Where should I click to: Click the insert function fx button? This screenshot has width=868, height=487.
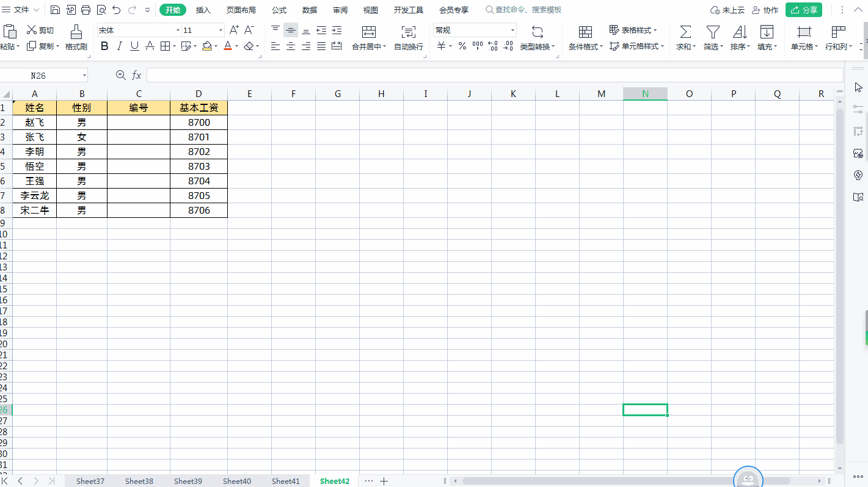[x=137, y=75]
